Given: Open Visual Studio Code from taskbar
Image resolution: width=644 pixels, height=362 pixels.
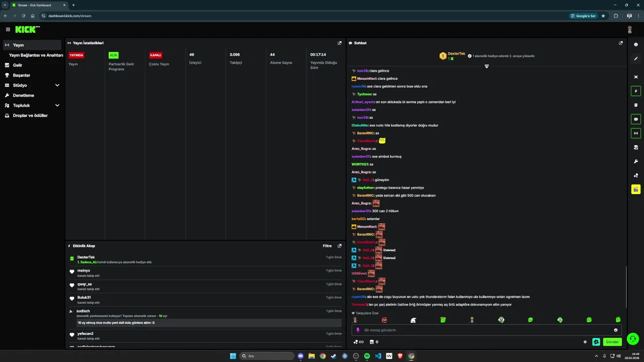Looking at the screenshot, I should (x=378, y=356).
